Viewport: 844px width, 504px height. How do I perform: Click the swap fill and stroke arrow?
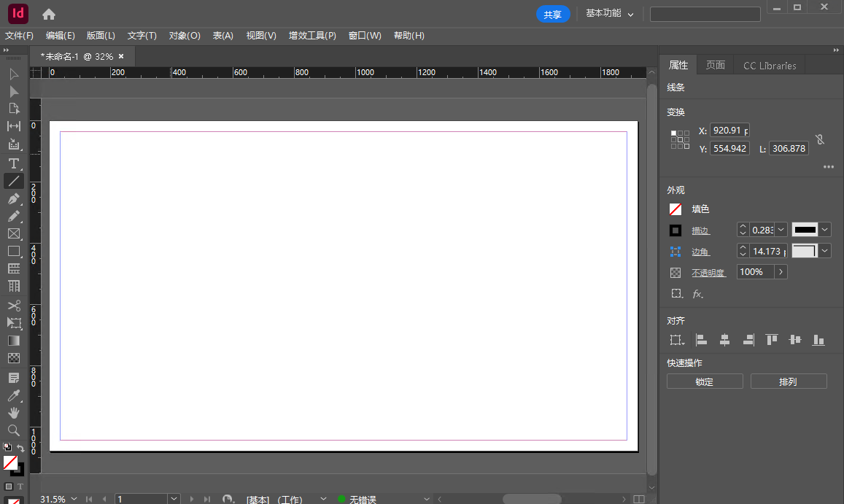click(20, 448)
